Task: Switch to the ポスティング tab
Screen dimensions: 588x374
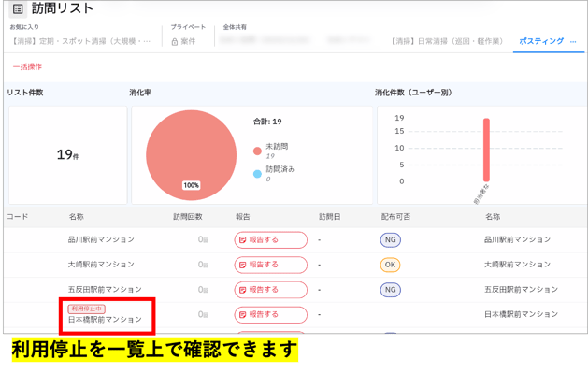Action: (541, 41)
